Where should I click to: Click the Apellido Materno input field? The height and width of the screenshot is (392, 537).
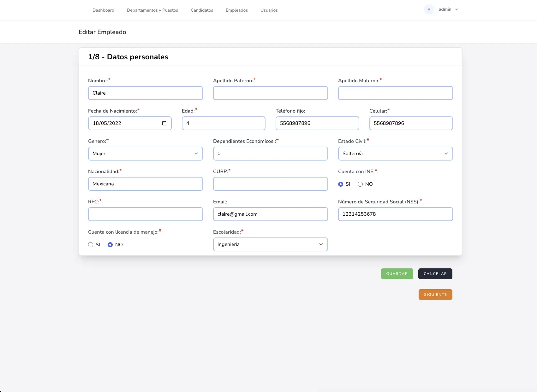395,93
